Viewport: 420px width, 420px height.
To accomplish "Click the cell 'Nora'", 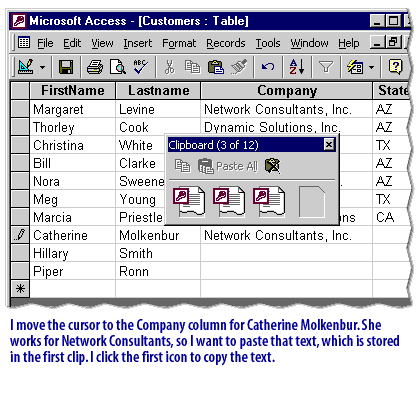I will tap(73, 181).
